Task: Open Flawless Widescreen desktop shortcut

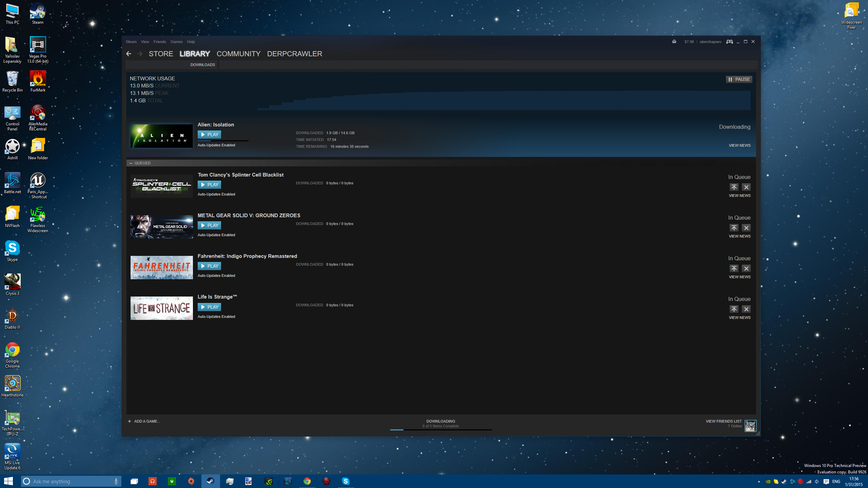Action: click(x=38, y=220)
